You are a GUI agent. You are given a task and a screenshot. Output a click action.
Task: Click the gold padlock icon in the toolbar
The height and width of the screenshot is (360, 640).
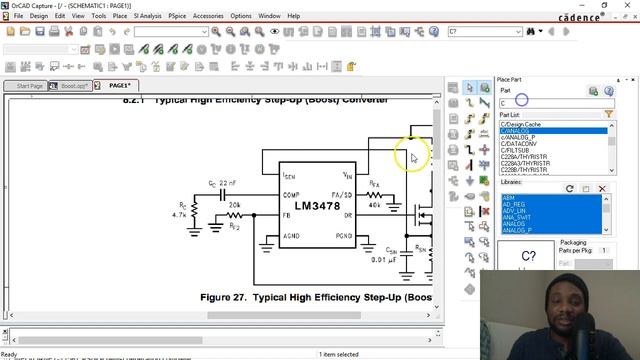point(351,66)
